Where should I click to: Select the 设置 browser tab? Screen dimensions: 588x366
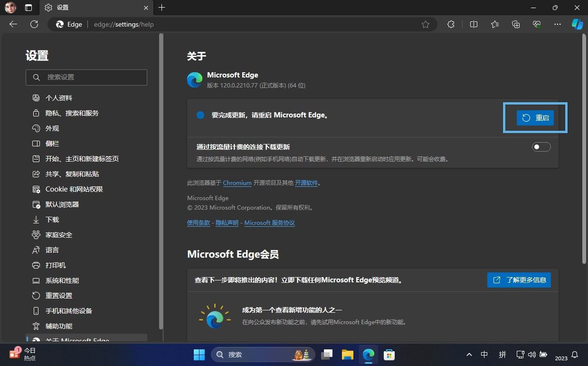[96, 8]
